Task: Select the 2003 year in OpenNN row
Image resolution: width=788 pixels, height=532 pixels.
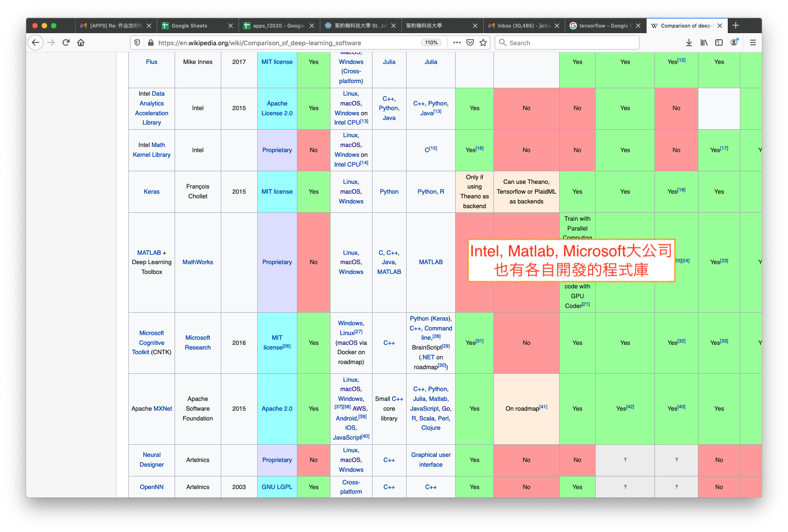Action: 239,487
